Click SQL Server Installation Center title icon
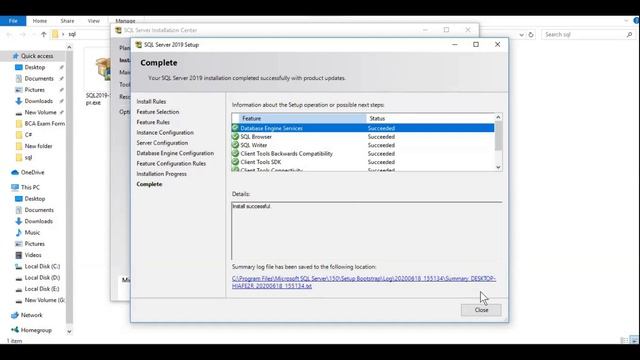Image resolution: width=640 pixels, height=360 pixels. pyautogui.click(x=118, y=30)
